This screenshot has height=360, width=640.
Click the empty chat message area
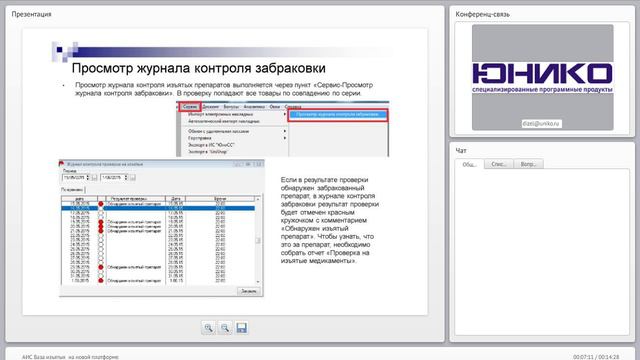tap(542, 252)
